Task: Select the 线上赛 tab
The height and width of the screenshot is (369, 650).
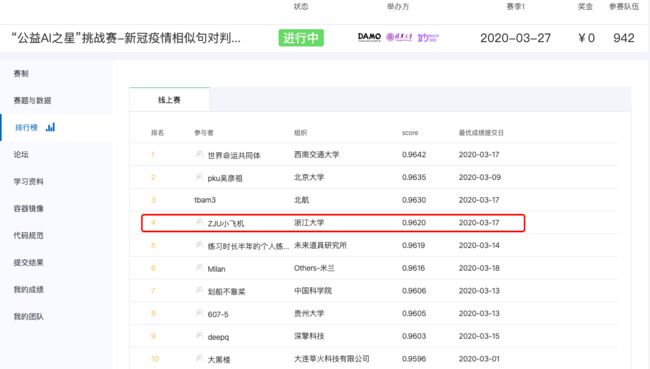Action: click(x=170, y=100)
